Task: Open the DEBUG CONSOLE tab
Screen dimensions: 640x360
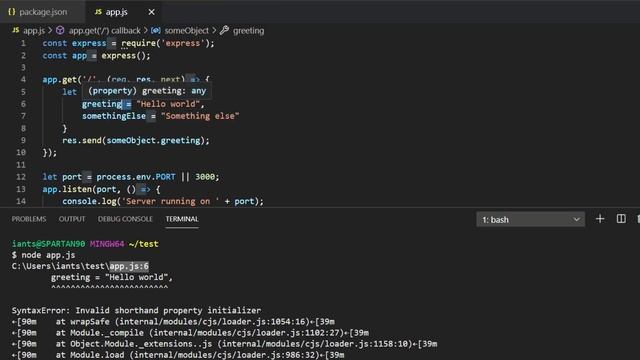Action: [125, 219]
